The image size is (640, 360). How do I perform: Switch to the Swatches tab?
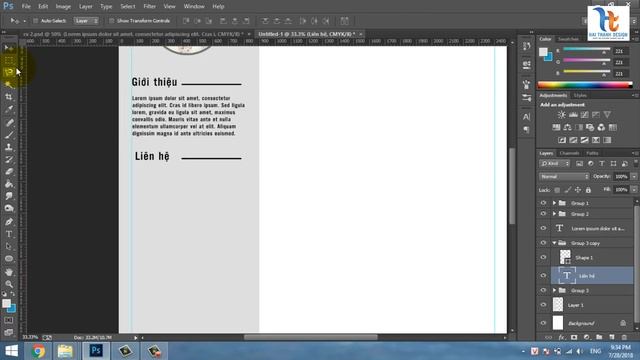click(x=568, y=39)
